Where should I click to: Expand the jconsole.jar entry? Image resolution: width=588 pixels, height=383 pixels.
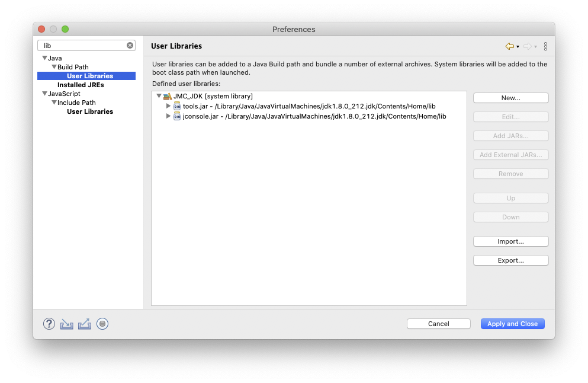click(168, 116)
